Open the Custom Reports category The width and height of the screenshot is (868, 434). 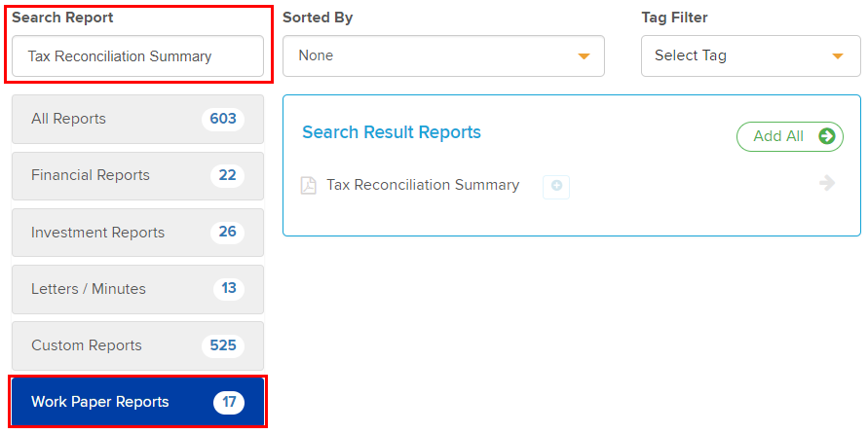tap(137, 345)
